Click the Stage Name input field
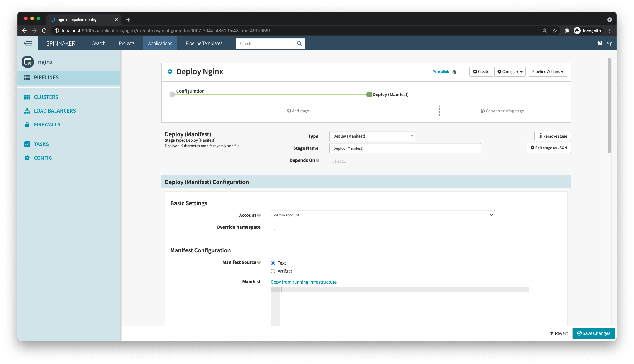The width and height of the screenshot is (634, 364). (x=405, y=148)
